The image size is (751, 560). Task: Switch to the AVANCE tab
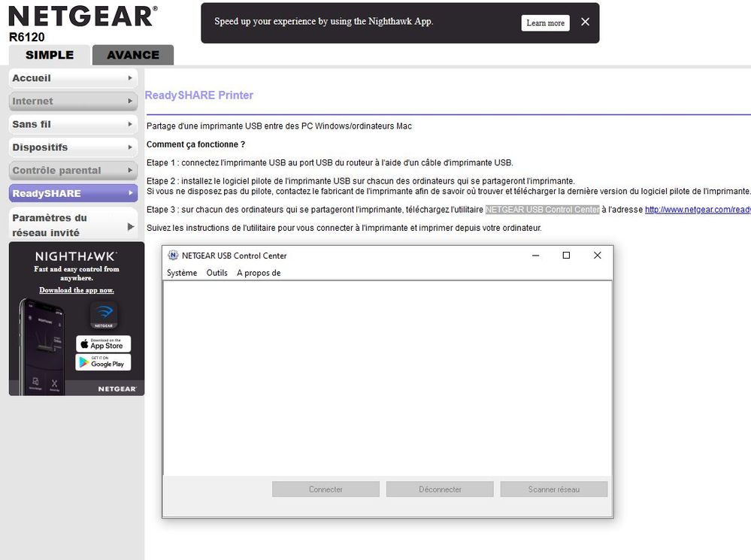point(132,54)
